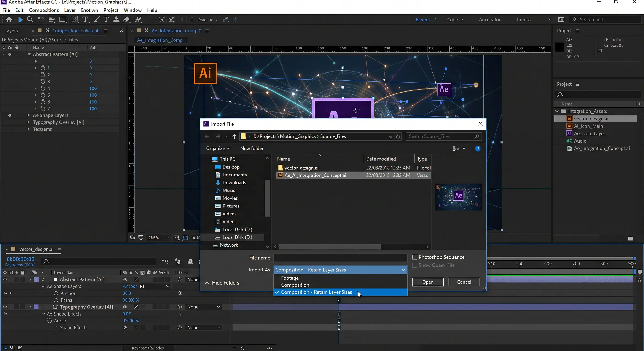Click the Anchor stopwatch in timeline
The width and height of the screenshot is (644, 351).
[x=56, y=293]
